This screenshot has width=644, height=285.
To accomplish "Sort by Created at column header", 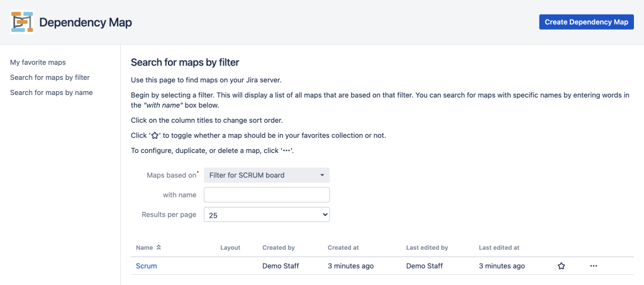I will [x=343, y=248].
